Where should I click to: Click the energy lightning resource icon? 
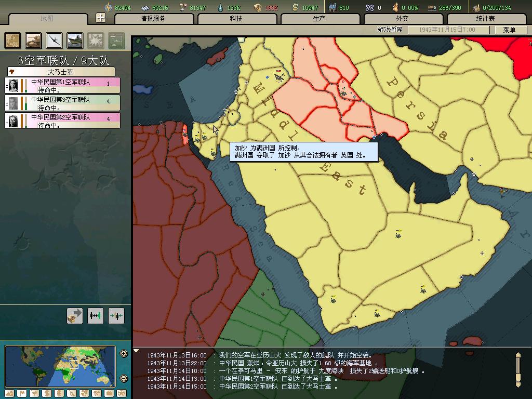pyautogui.click(x=108, y=7)
